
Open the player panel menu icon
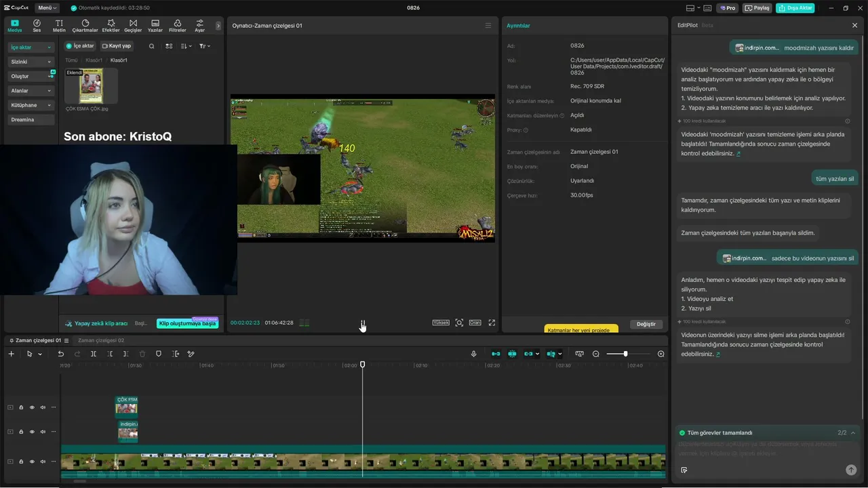tap(488, 26)
